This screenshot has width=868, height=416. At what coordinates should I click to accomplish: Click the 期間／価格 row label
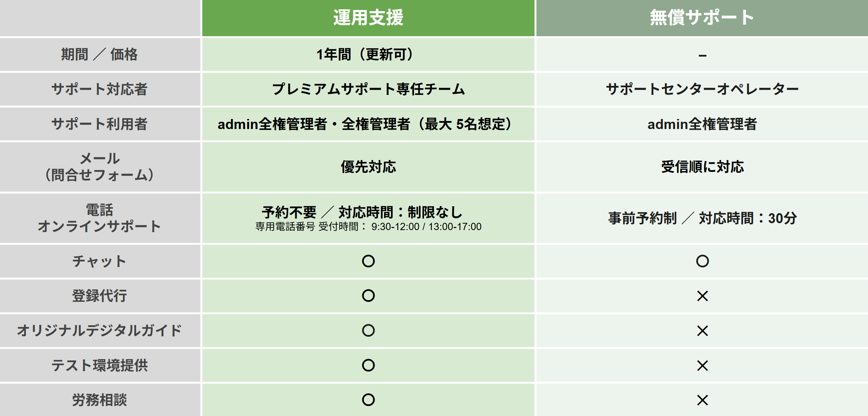[99, 55]
